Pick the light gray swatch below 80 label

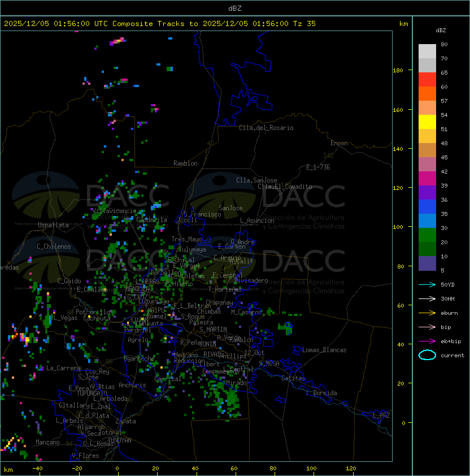427,51
